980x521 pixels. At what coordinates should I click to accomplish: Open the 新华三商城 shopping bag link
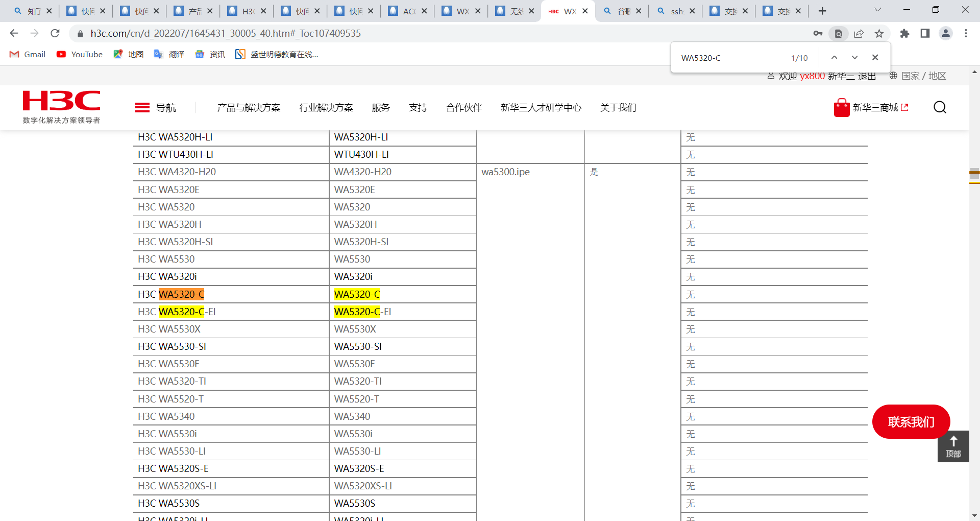[871, 107]
